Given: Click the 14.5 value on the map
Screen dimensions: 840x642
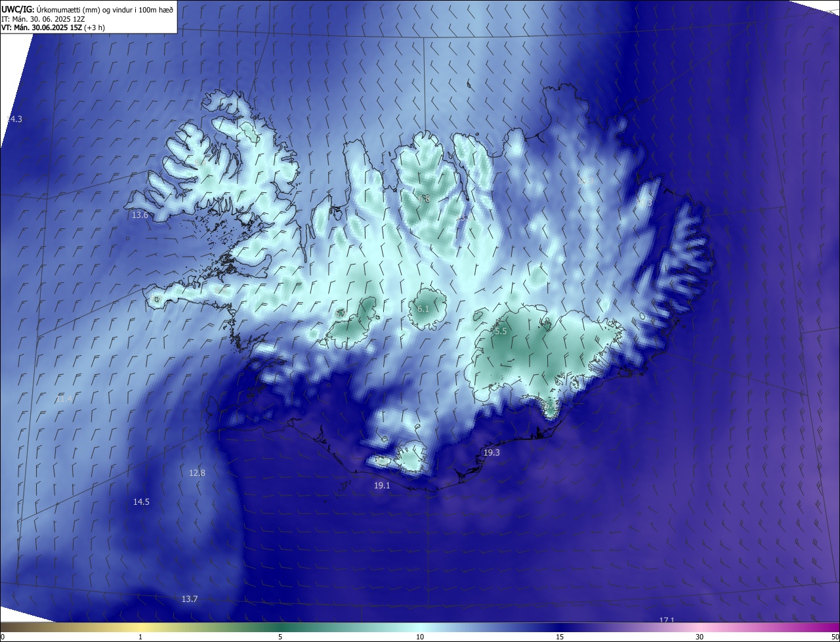Looking at the screenshot, I should 141,502.
